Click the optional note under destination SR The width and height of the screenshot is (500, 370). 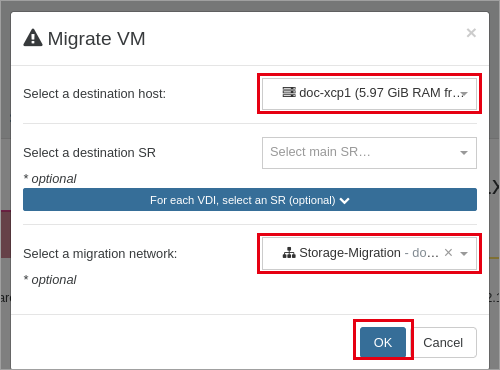tap(50, 179)
